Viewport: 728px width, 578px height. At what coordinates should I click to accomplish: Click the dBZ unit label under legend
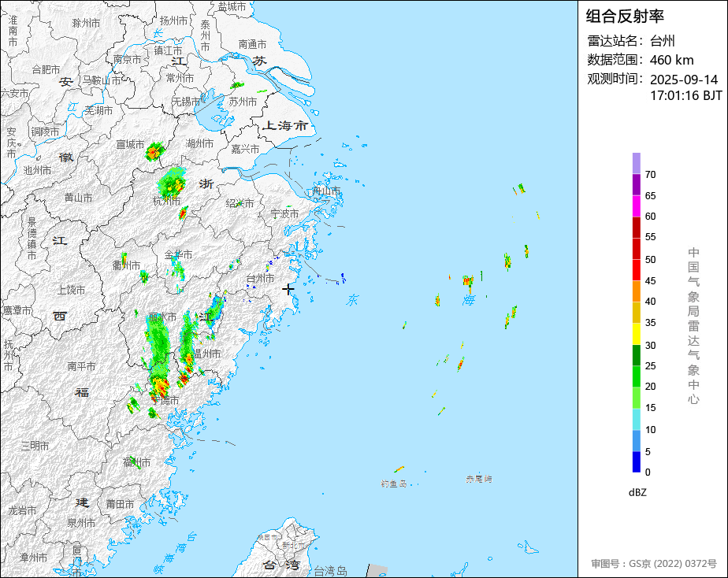tap(637, 493)
